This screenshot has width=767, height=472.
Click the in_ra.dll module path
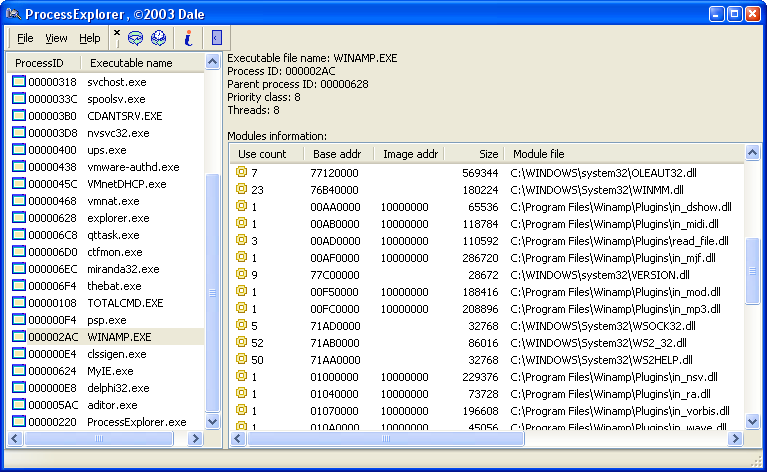pyautogui.click(x=610, y=394)
